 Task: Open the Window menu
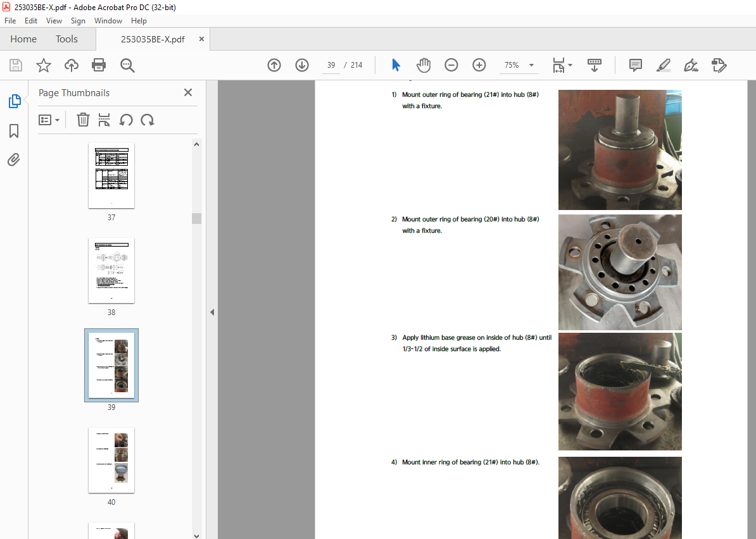pyautogui.click(x=108, y=21)
